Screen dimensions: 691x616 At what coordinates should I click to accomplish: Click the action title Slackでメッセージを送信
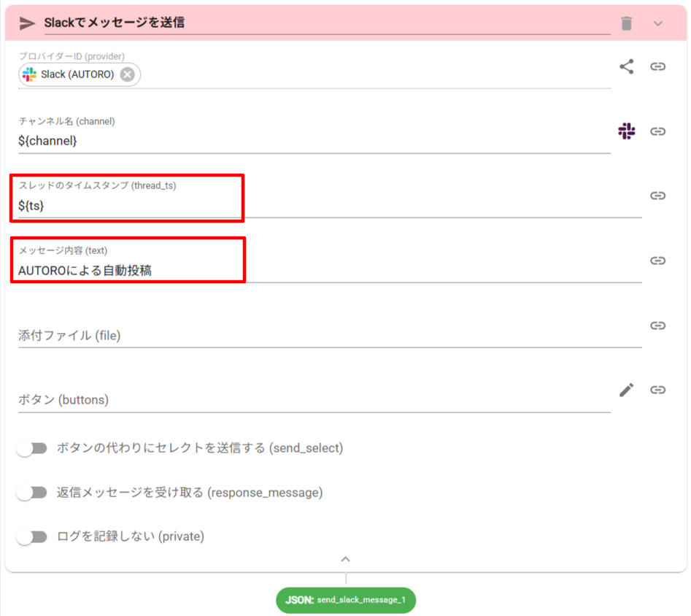point(114,23)
